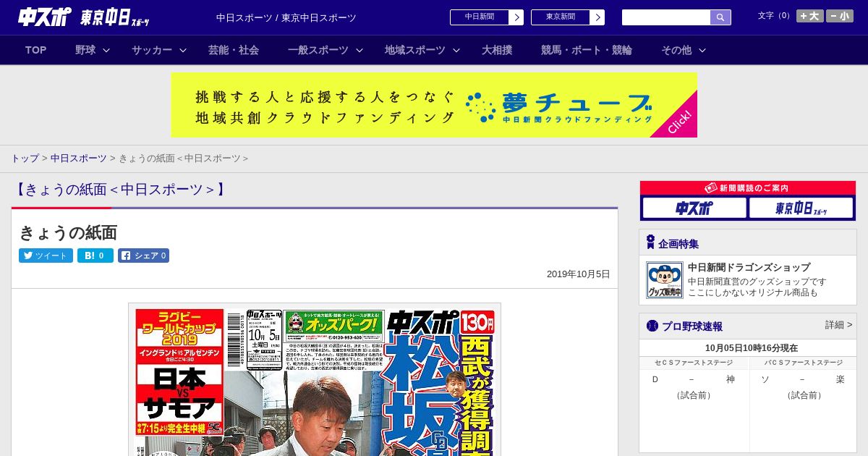Screen dimensions: 868x456
Task: Open the 中日新聞 link button
Action: click(x=480, y=17)
